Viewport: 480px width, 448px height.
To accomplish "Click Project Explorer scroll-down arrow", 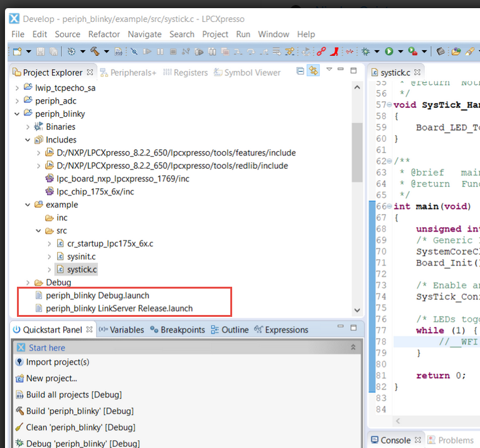I will (357, 310).
